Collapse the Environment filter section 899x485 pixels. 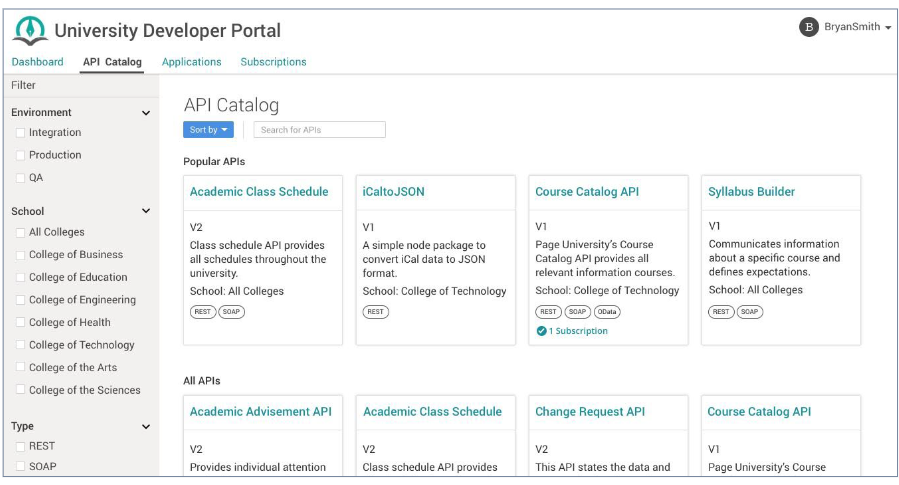click(x=146, y=113)
